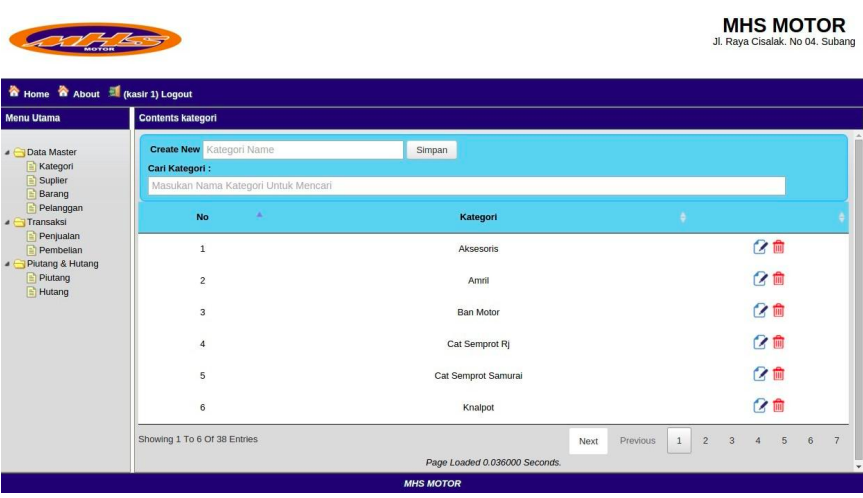863x498 pixels.
Task: Edit the Cat Semprot Samurai category
Action: (760, 374)
